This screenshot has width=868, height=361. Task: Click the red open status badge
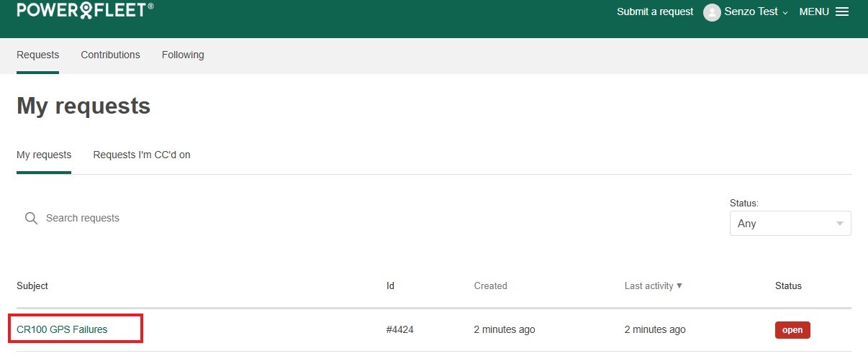click(x=792, y=330)
